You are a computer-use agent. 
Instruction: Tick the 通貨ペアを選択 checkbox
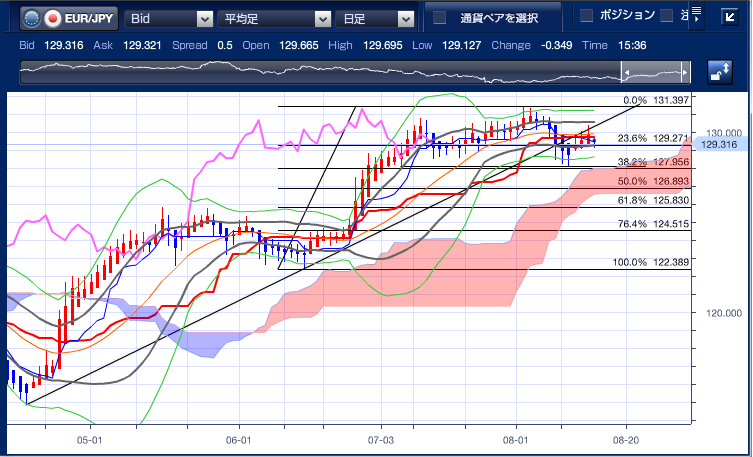pos(439,18)
